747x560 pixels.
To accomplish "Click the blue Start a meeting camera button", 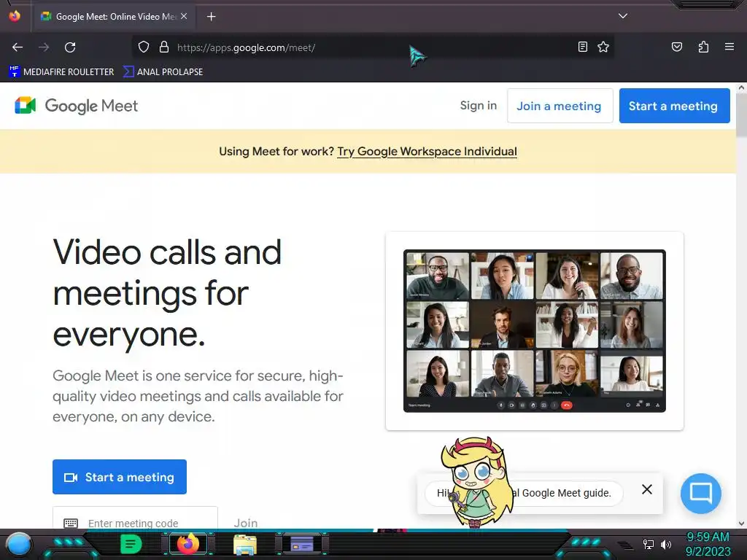I will [x=120, y=477].
